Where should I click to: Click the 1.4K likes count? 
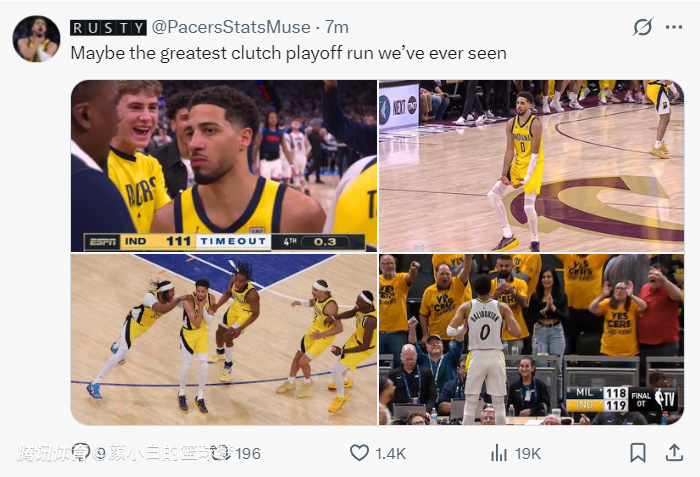[x=390, y=454]
